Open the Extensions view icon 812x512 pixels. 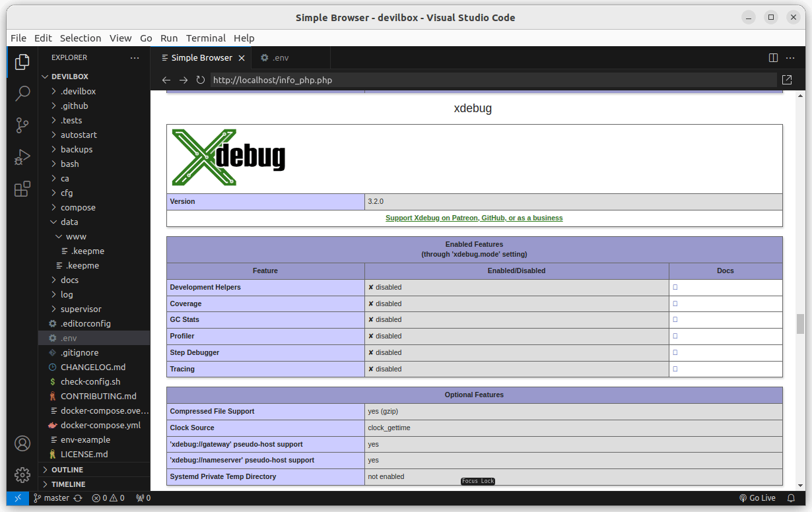tap(22, 189)
